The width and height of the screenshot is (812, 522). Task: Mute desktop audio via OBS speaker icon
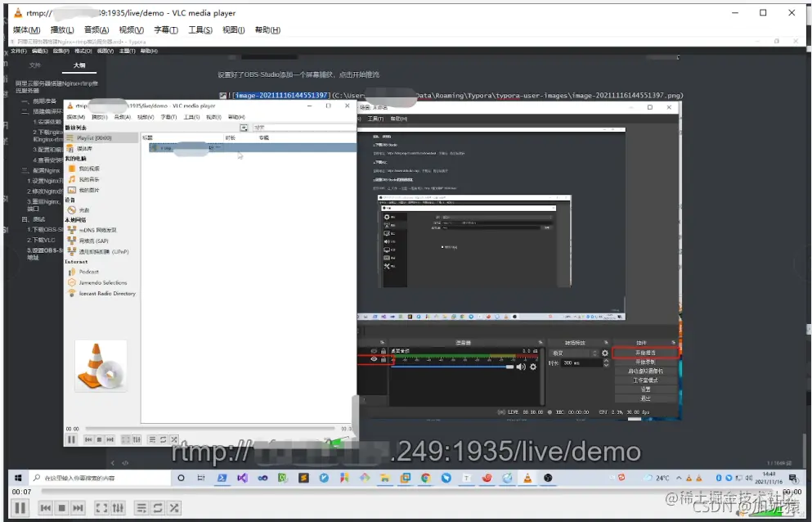(x=521, y=367)
